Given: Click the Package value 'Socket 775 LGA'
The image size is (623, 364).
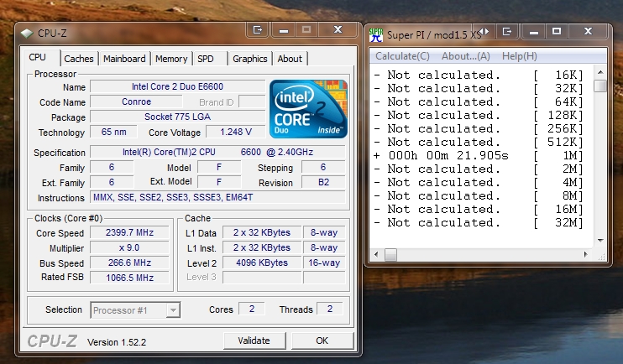Looking at the screenshot, I should pos(178,117).
